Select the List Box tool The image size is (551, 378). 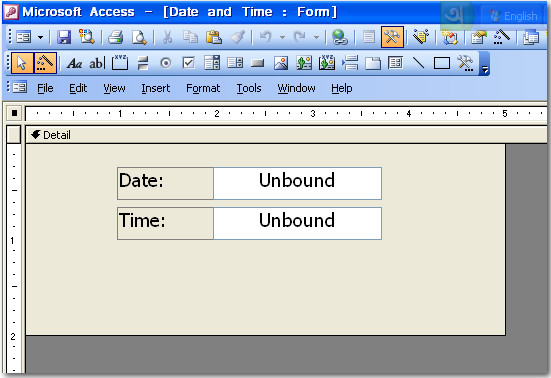[235, 63]
